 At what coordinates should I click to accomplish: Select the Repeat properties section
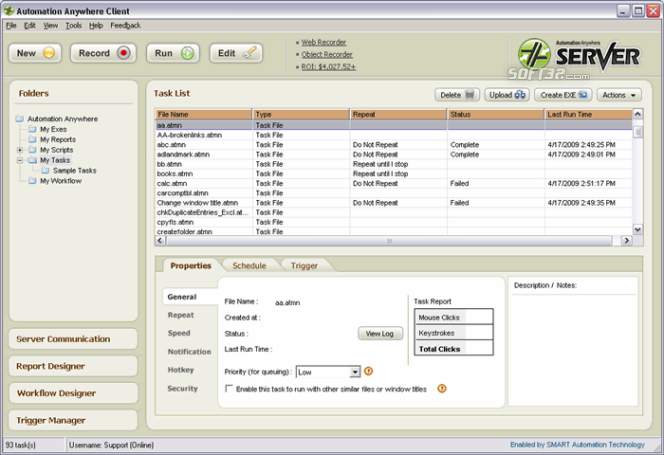pyautogui.click(x=181, y=315)
